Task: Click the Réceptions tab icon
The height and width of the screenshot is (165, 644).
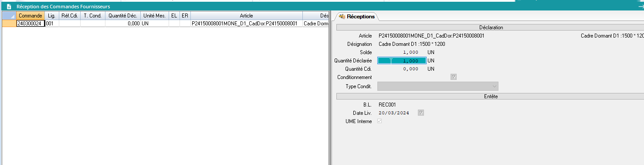Action: pyautogui.click(x=342, y=17)
